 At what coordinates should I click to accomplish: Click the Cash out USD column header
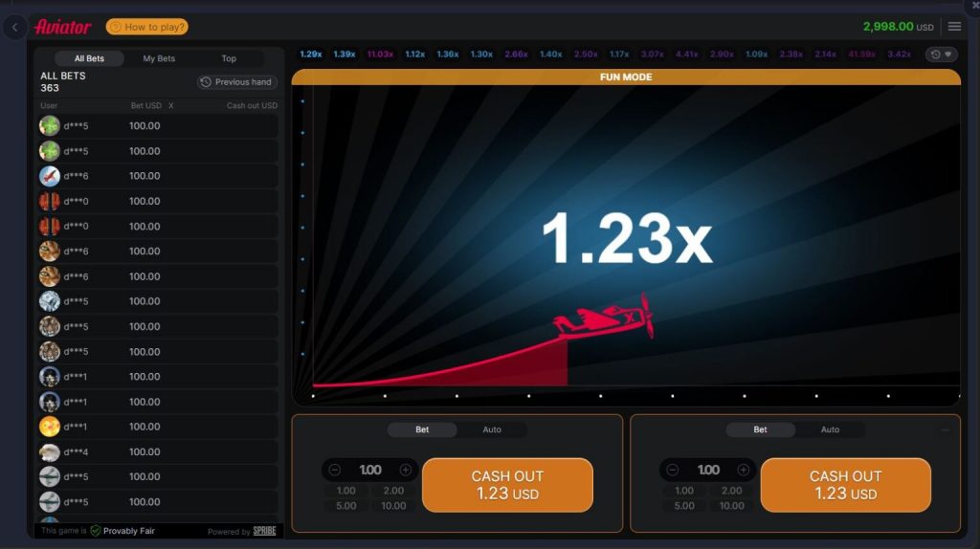coord(252,105)
